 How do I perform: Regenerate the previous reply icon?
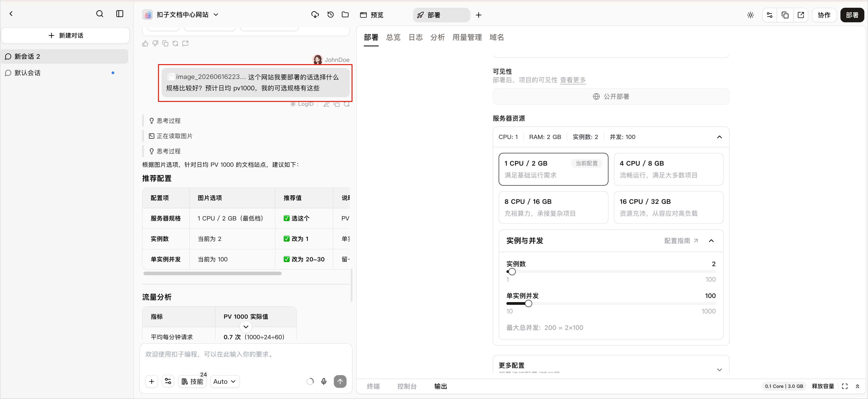point(175,43)
